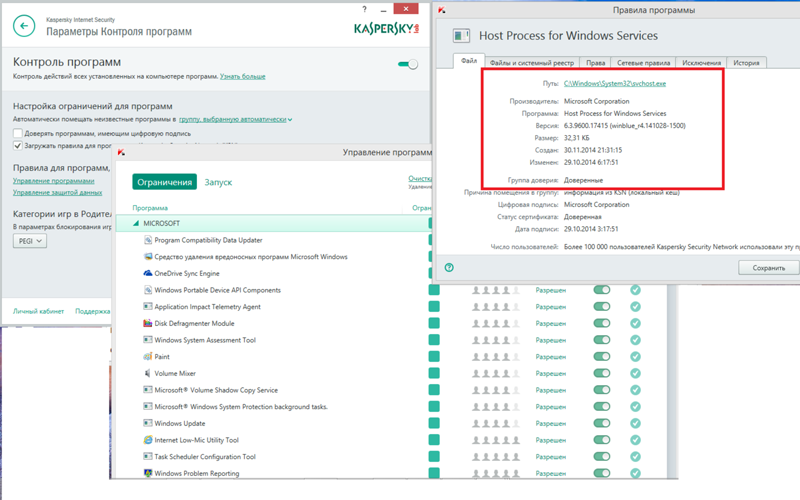800x500 pixels.
Task: Click OneDrive Sync Engine cloud icon
Action: click(x=148, y=273)
